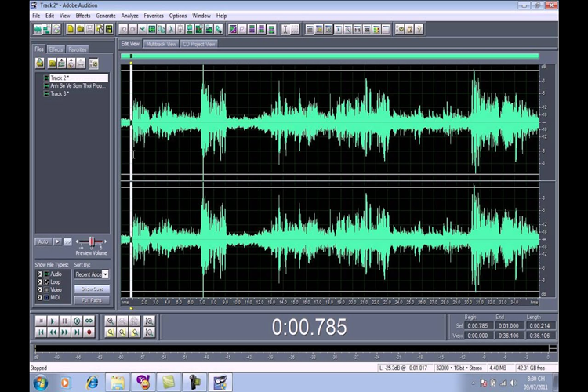588x392 pixels.
Task: Open the Generate menu
Action: click(x=106, y=16)
